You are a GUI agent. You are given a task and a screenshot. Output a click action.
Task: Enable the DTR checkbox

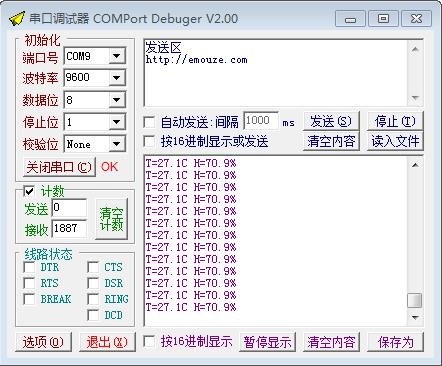(x=29, y=267)
